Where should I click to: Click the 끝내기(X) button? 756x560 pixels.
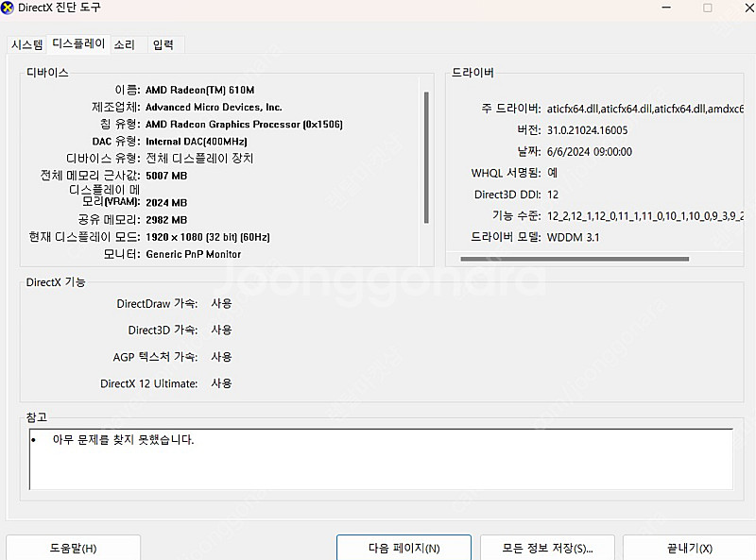[x=690, y=548]
